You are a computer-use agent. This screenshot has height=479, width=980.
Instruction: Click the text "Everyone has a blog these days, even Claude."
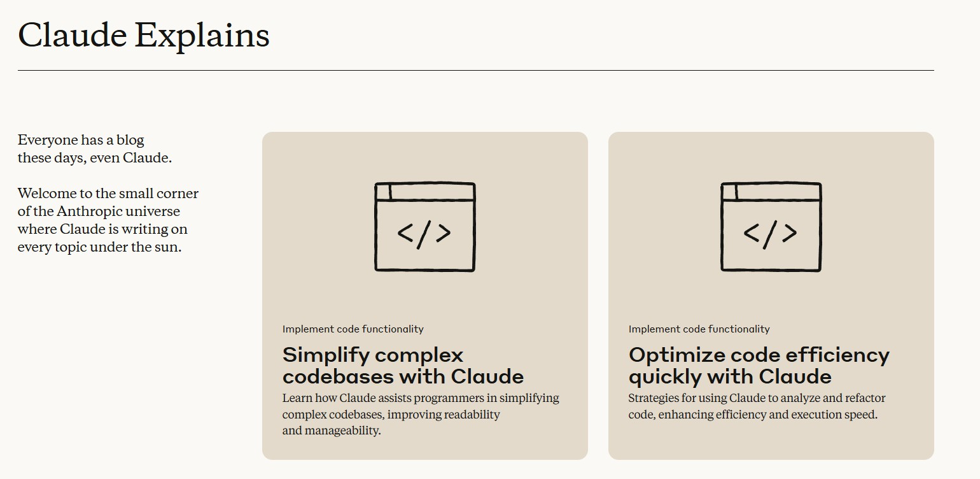95,149
